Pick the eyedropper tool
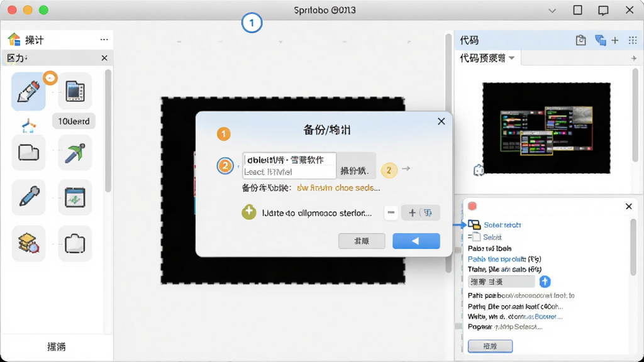This screenshot has width=644, height=362. pos(28,197)
